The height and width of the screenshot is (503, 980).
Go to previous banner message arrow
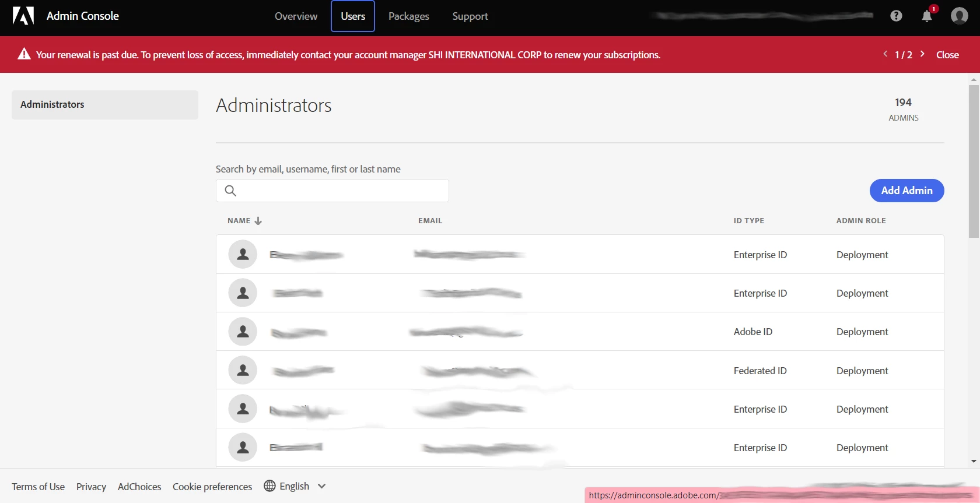[885, 54]
